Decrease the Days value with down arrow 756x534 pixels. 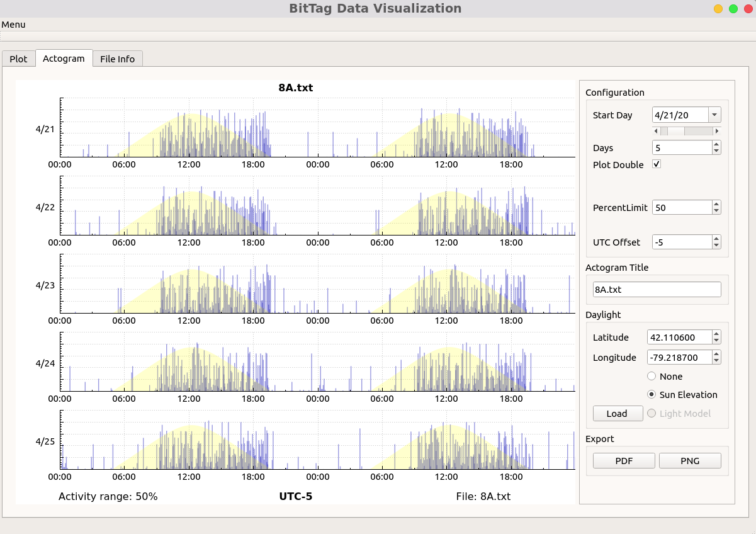pos(716,151)
